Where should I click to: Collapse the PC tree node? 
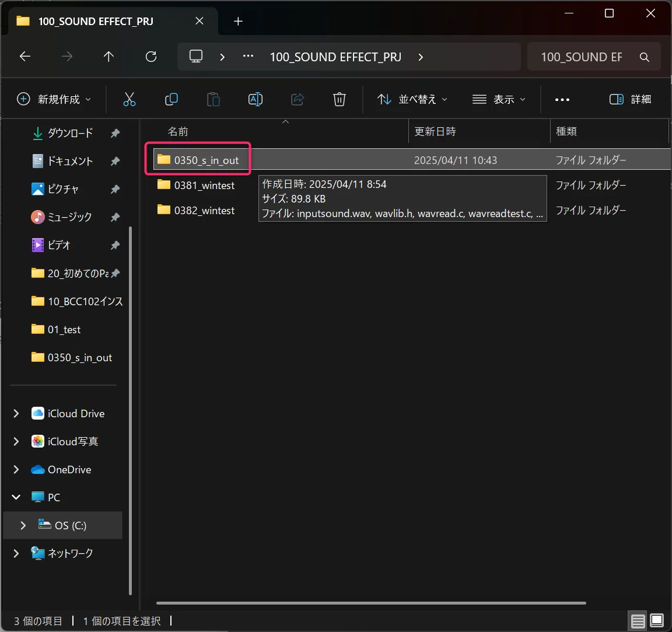[x=16, y=497]
